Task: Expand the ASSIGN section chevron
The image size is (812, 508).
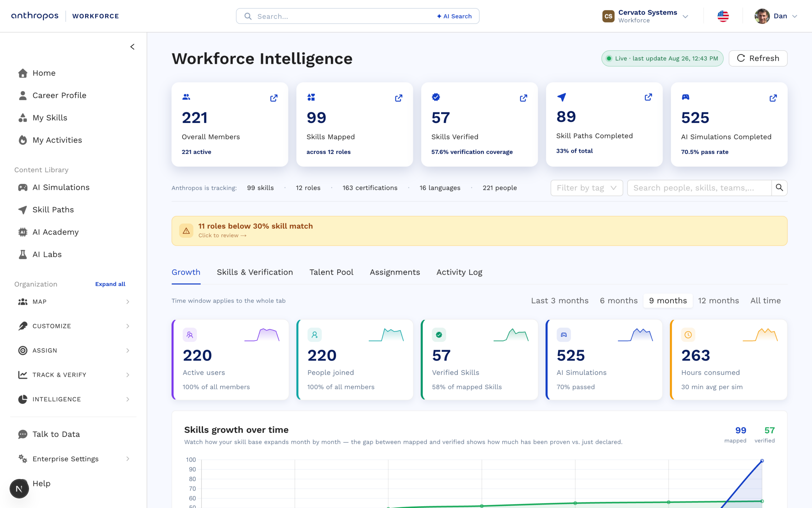Action: click(x=128, y=351)
